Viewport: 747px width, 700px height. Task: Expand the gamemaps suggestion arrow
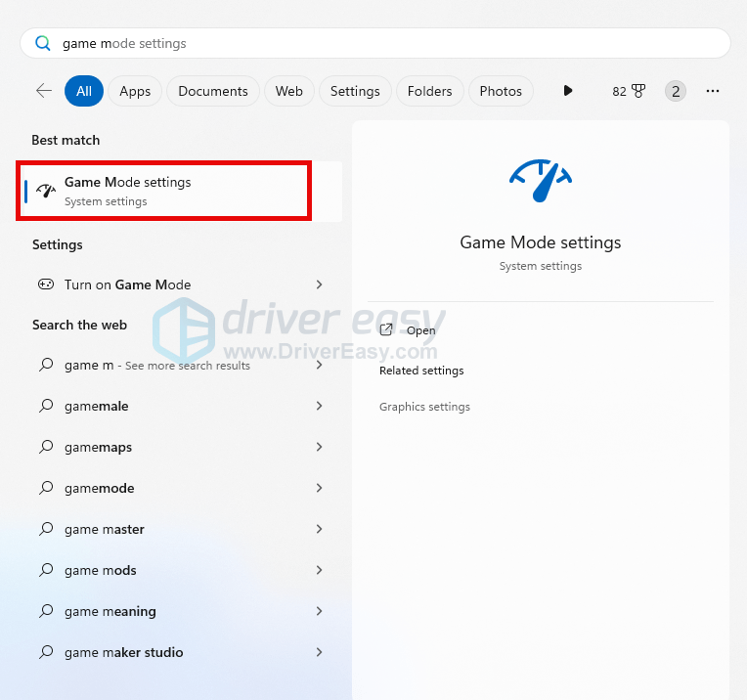pyautogui.click(x=319, y=447)
